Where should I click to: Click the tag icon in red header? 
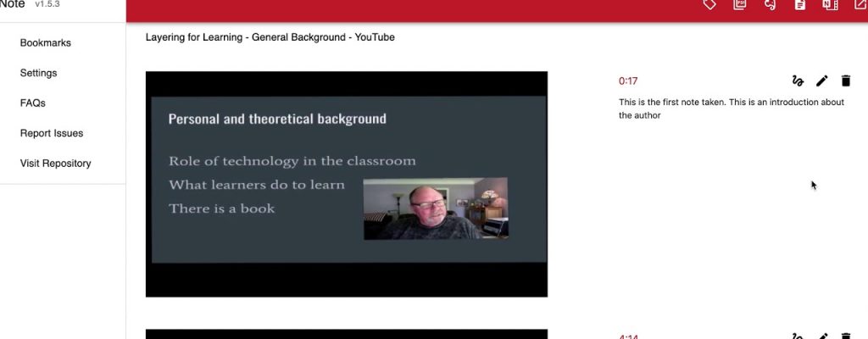(x=709, y=4)
